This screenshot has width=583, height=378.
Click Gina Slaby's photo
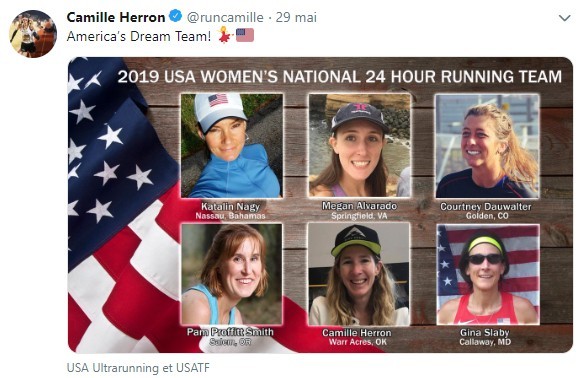pos(488,275)
